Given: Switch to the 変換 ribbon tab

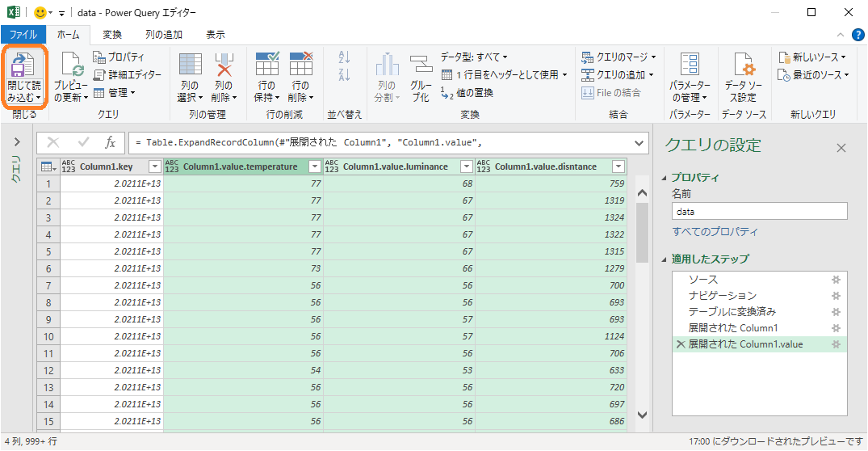Looking at the screenshot, I should point(112,35).
